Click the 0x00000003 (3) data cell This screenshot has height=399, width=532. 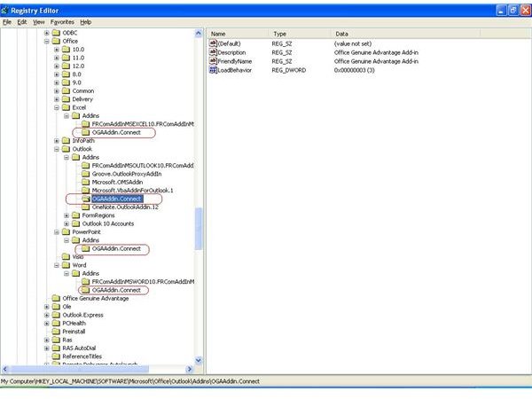[x=354, y=70]
